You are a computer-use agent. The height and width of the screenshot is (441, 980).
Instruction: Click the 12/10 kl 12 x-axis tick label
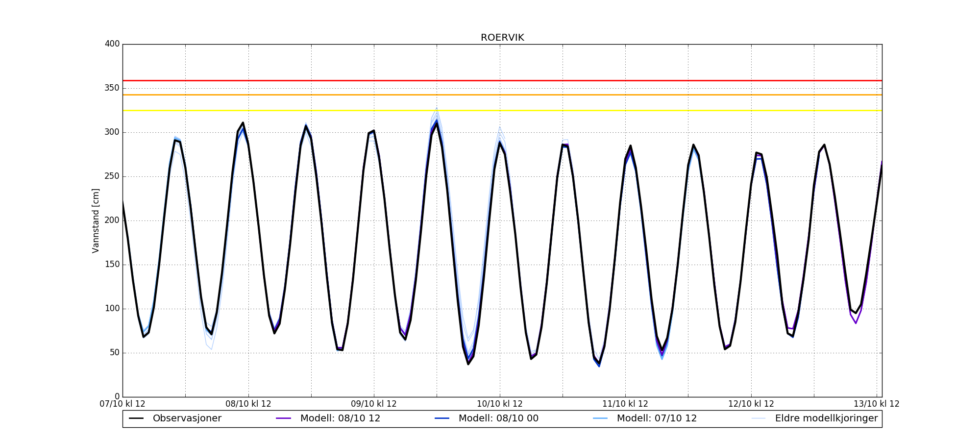[751, 404]
